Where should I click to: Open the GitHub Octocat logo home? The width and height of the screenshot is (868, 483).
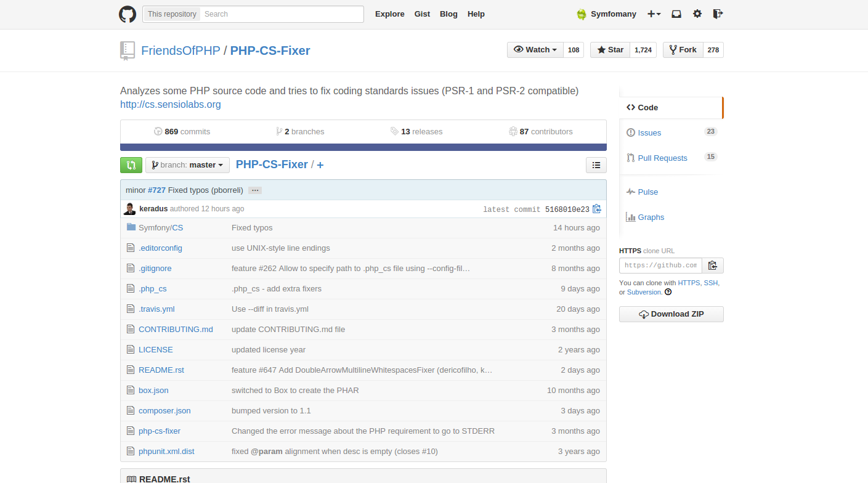point(128,14)
